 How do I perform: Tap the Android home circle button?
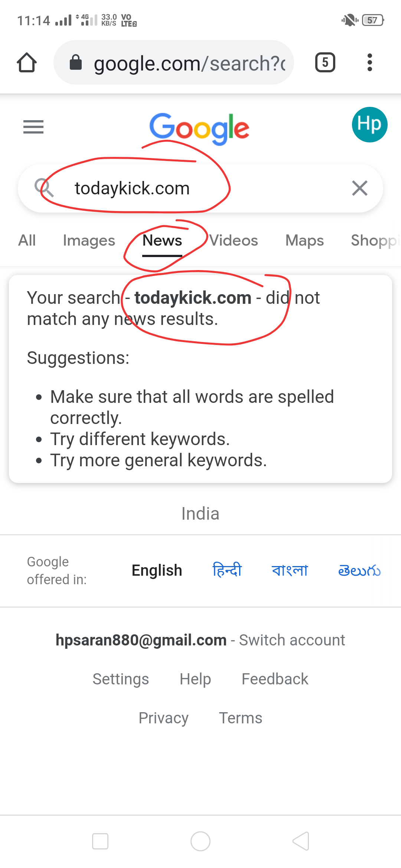[200, 841]
